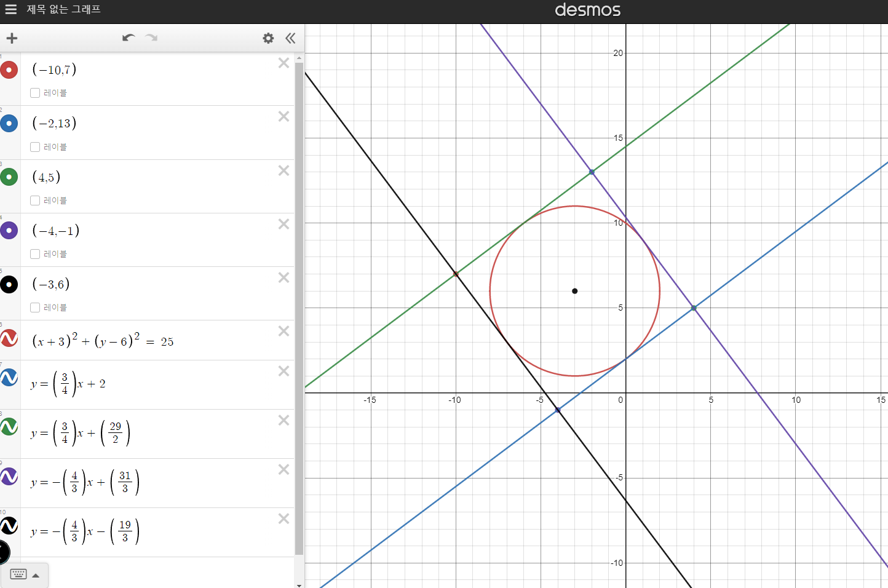Edit the y=−(4/3)x+31/3 equation
888x588 pixels.
(x=85, y=482)
